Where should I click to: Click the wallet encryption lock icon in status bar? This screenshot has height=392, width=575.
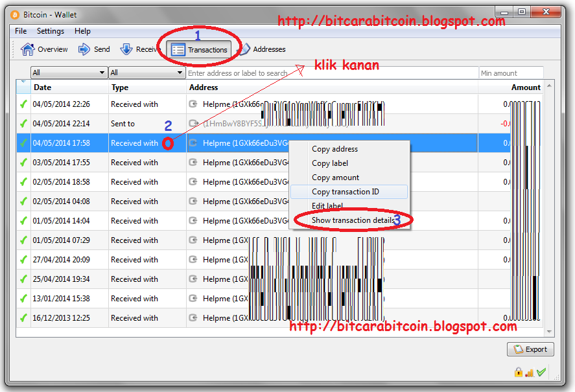point(519,372)
